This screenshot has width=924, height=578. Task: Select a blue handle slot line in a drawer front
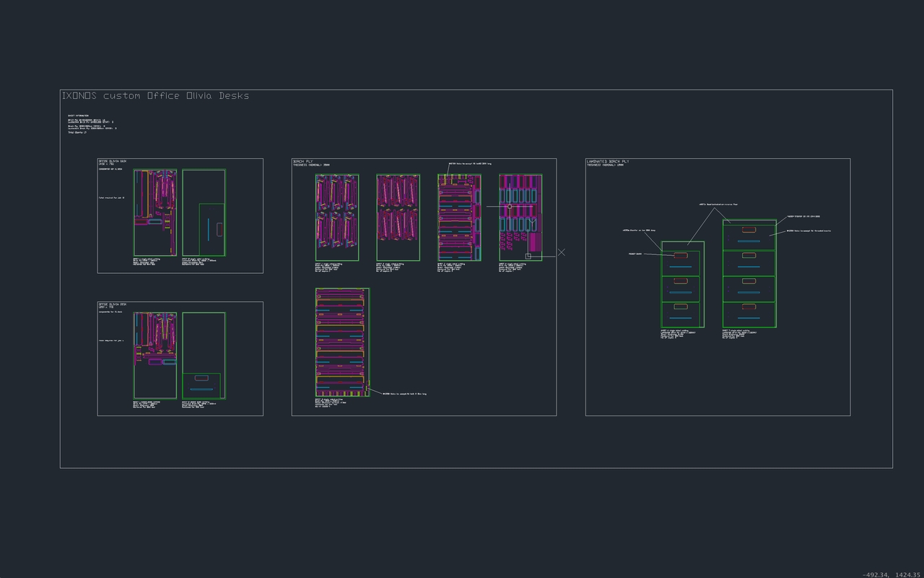tap(749, 241)
